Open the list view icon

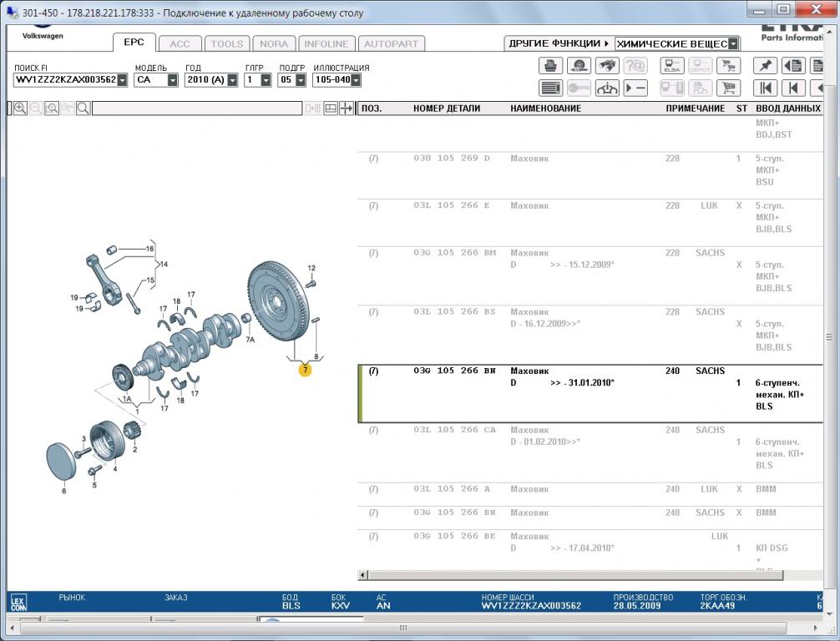point(550,88)
